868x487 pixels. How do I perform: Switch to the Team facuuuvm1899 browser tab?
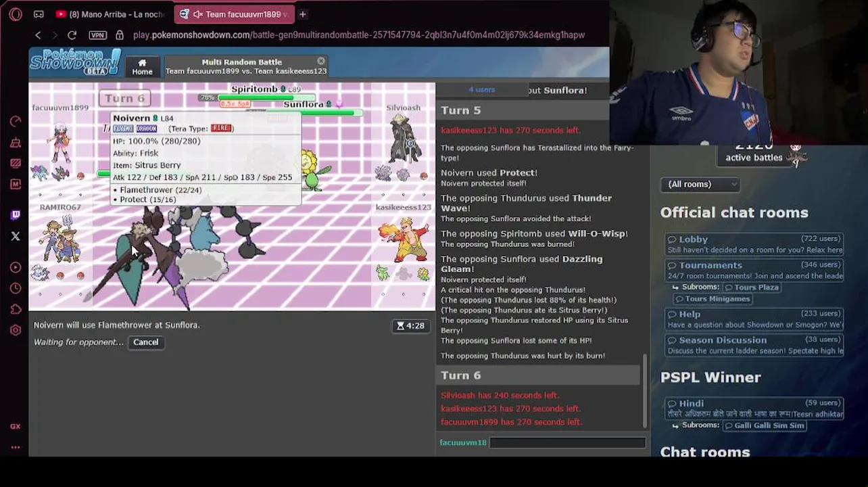233,14
